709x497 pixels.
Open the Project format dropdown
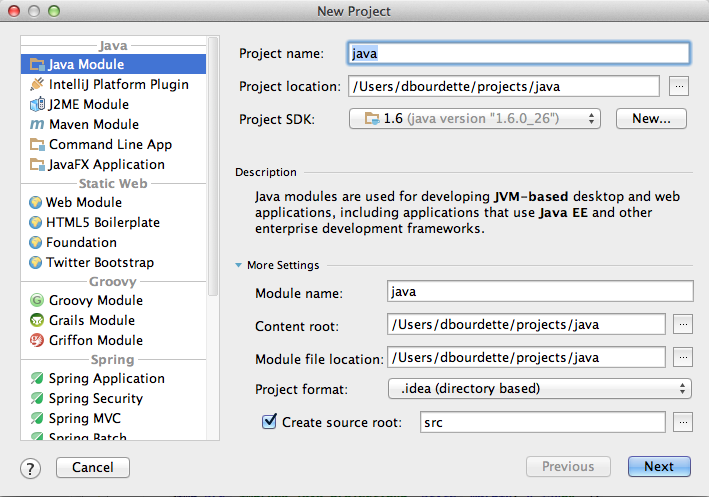[x=539, y=388]
